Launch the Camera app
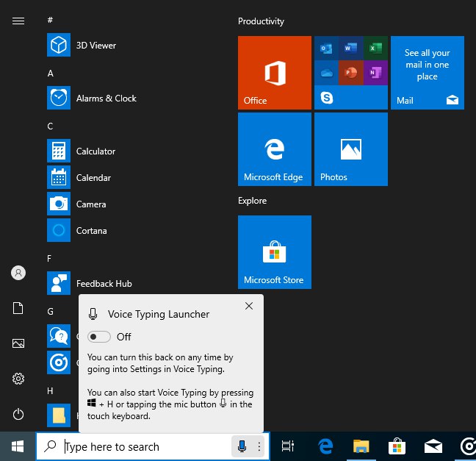The height and width of the screenshot is (461, 476). [76, 204]
